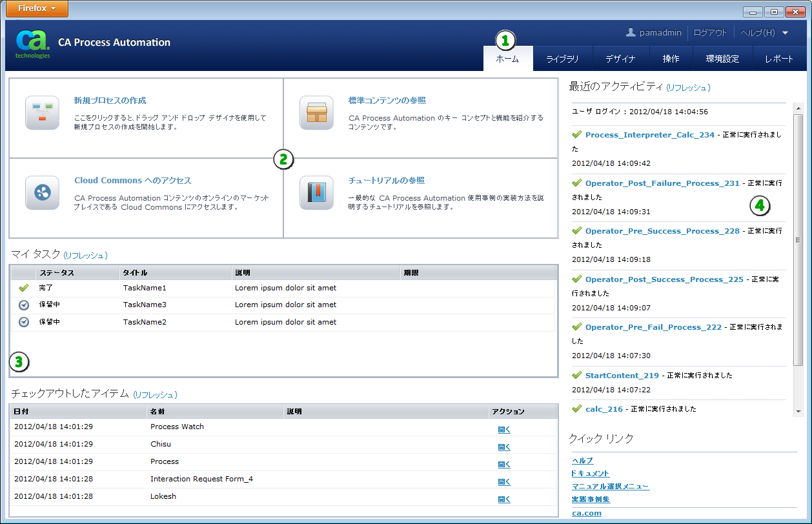812x524 pixels.
Task: Open the レポート tab
Action: click(x=779, y=59)
